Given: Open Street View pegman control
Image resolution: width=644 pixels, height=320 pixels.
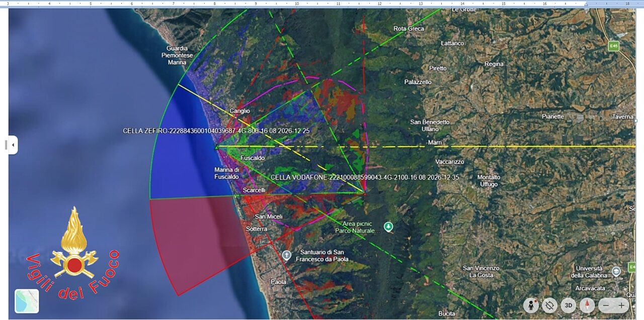Looking at the screenshot, I should pos(531,305).
